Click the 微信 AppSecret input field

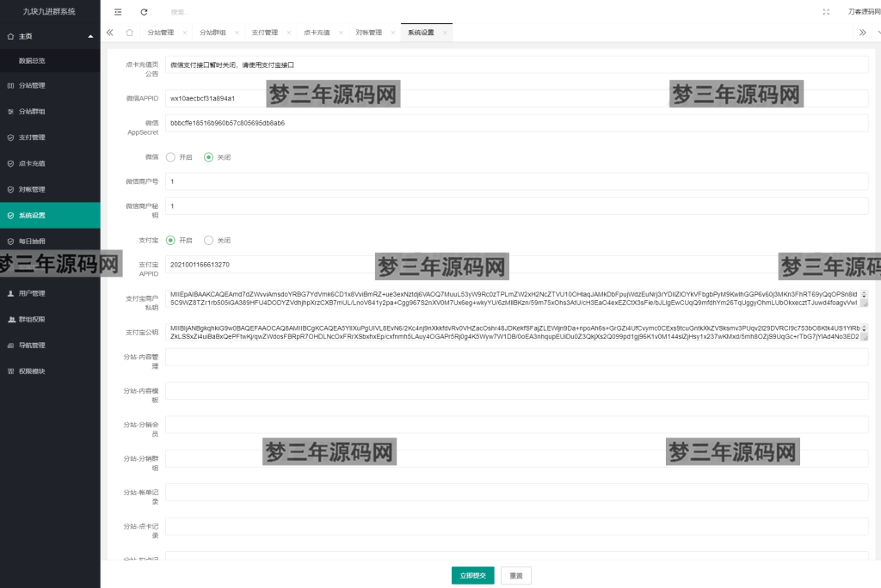(517, 123)
